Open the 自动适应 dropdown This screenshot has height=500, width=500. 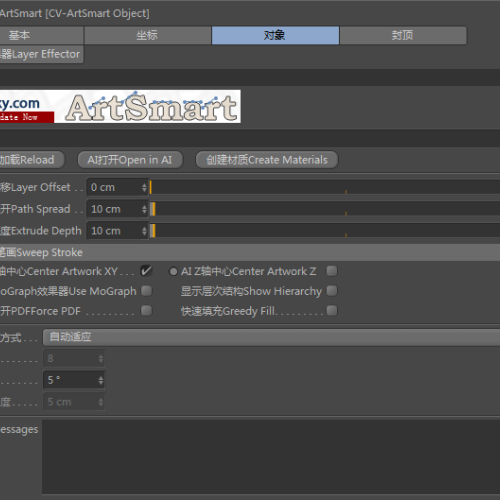pos(271,337)
